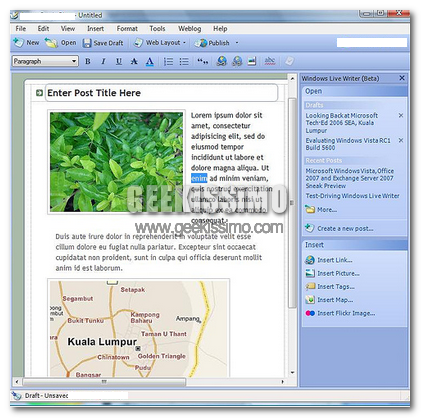Click the Enter Post Title Here field
This screenshot has height=418, width=421.
click(161, 93)
